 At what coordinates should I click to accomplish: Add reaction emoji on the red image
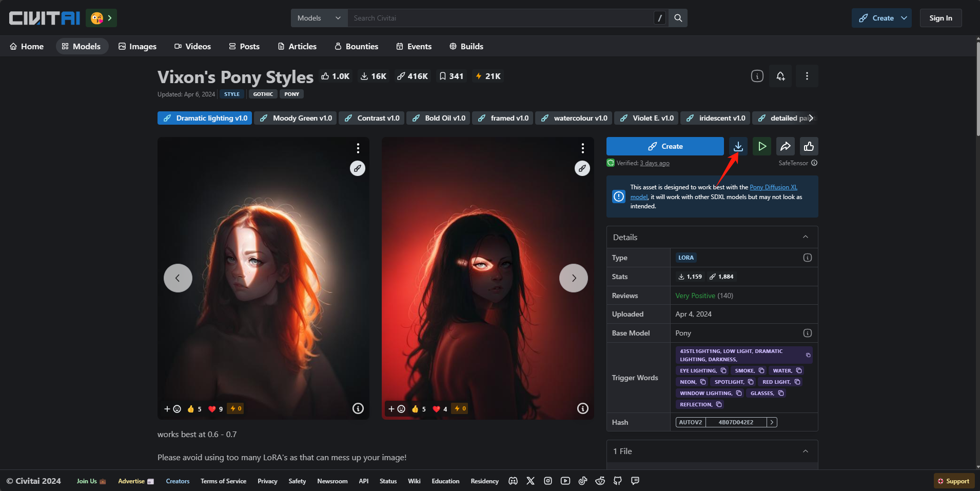(x=397, y=409)
